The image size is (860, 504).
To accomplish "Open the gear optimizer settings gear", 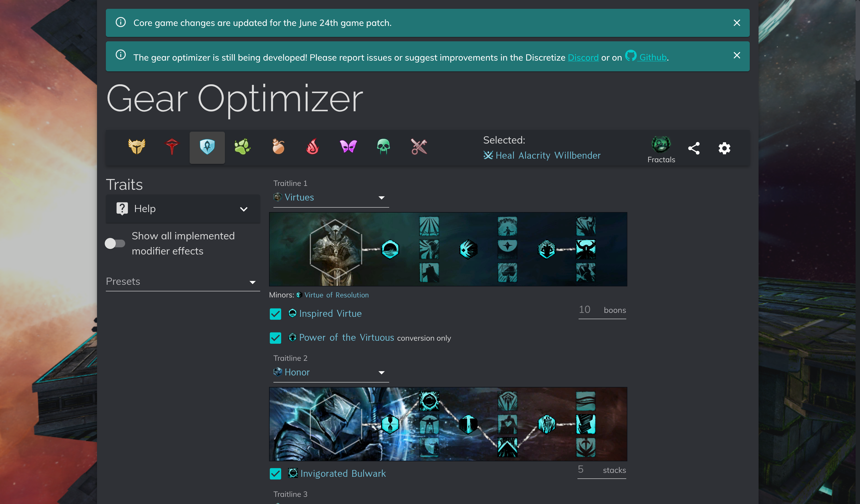I will (724, 148).
